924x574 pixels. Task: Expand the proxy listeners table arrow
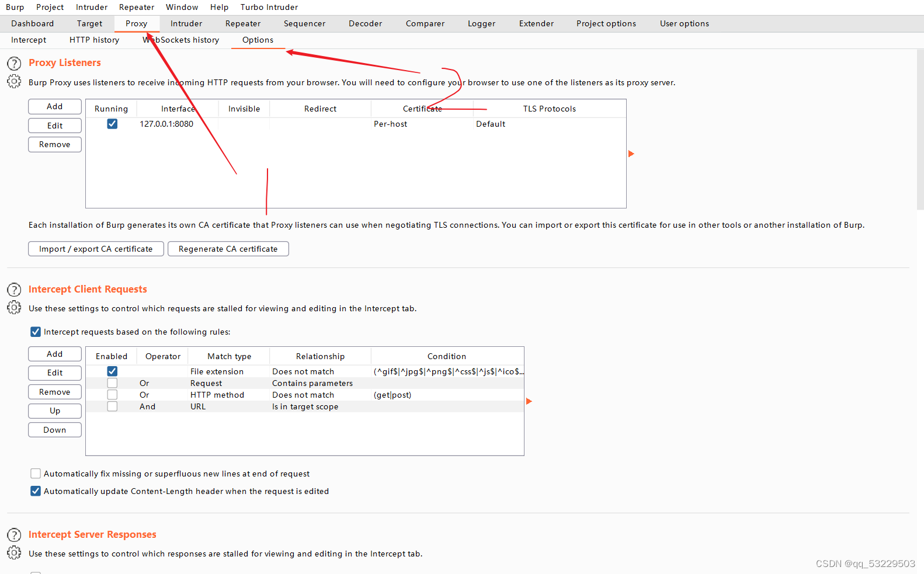pyautogui.click(x=631, y=154)
